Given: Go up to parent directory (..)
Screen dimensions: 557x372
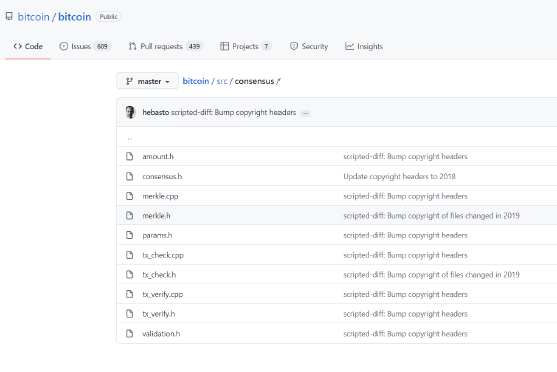Looking at the screenshot, I should (x=130, y=138).
